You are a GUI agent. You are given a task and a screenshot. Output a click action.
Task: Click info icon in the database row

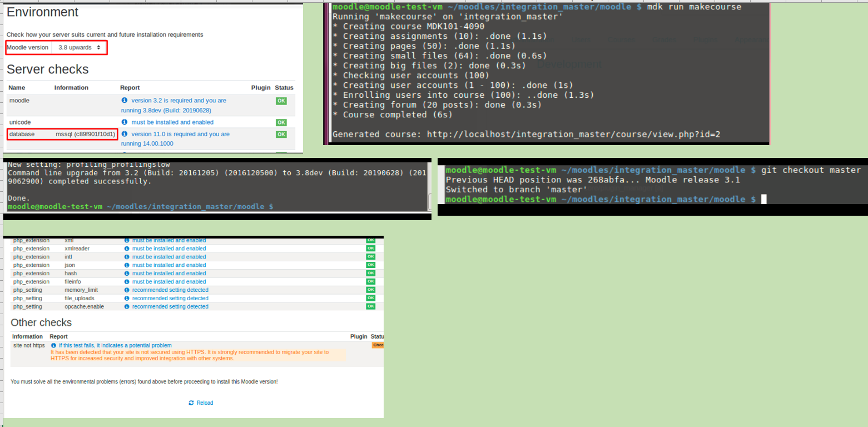pos(125,134)
